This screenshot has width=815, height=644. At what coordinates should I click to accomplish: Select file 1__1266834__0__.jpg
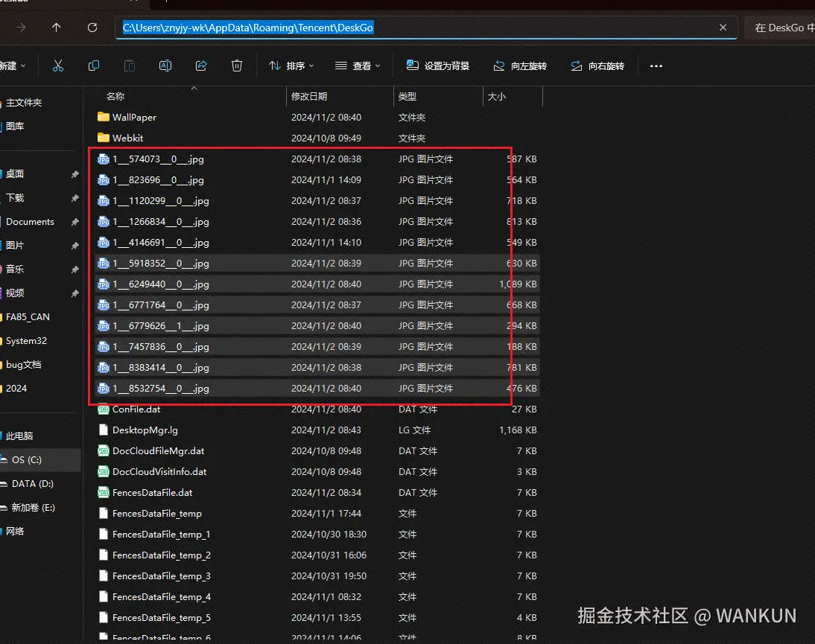pyautogui.click(x=317, y=222)
